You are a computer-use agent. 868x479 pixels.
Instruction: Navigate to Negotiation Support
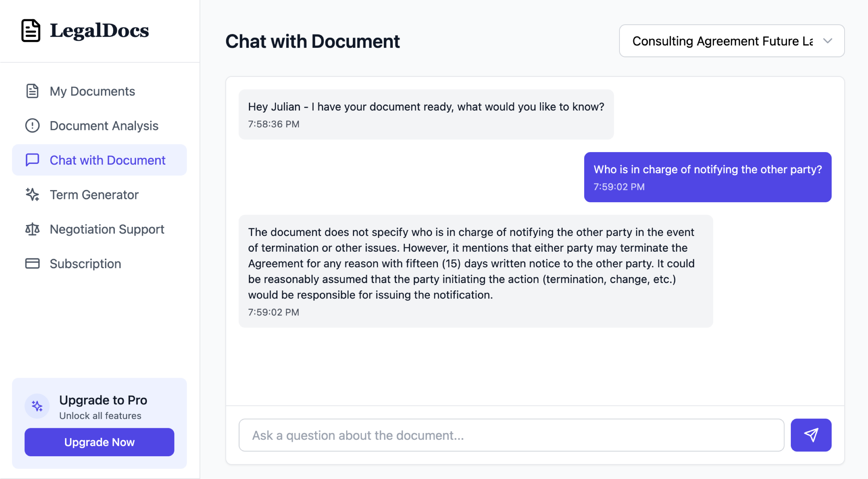pyautogui.click(x=107, y=229)
